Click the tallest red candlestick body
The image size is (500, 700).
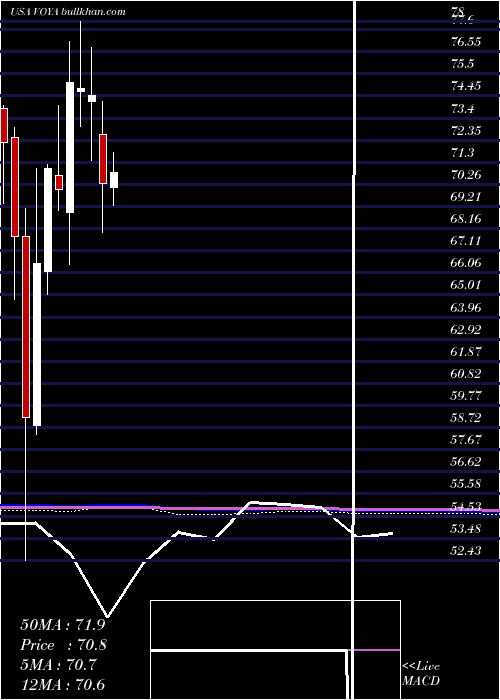(x=26, y=327)
